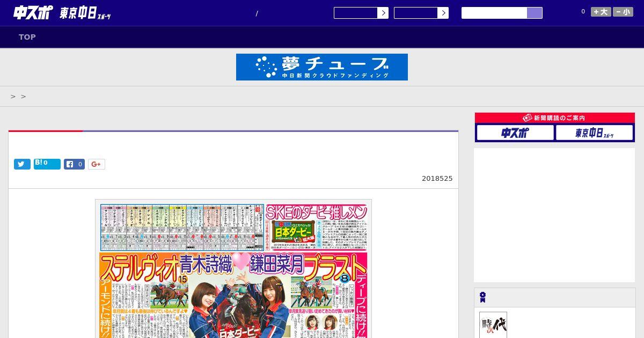
Task: Bookmark article with Hatena B! button
Action: tap(47, 164)
